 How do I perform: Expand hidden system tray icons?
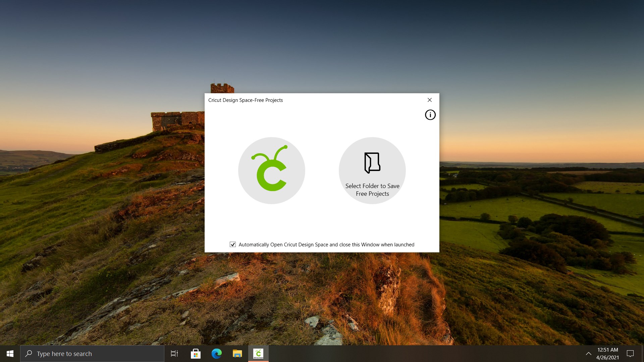point(589,354)
